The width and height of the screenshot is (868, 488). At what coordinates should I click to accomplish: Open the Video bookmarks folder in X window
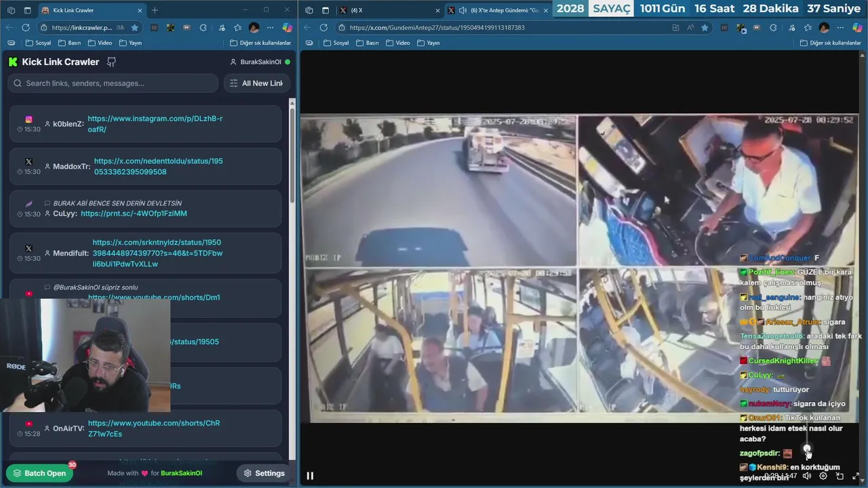(x=398, y=43)
